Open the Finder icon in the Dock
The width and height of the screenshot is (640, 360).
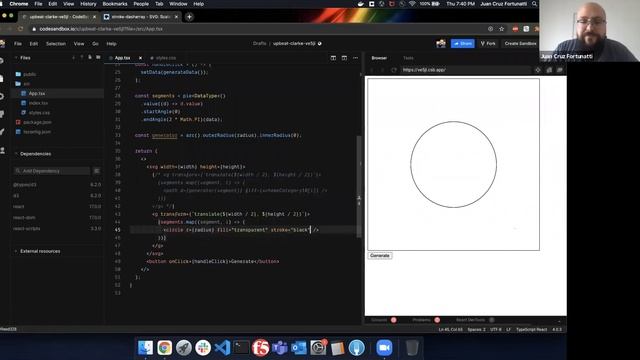(x=145, y=348)
